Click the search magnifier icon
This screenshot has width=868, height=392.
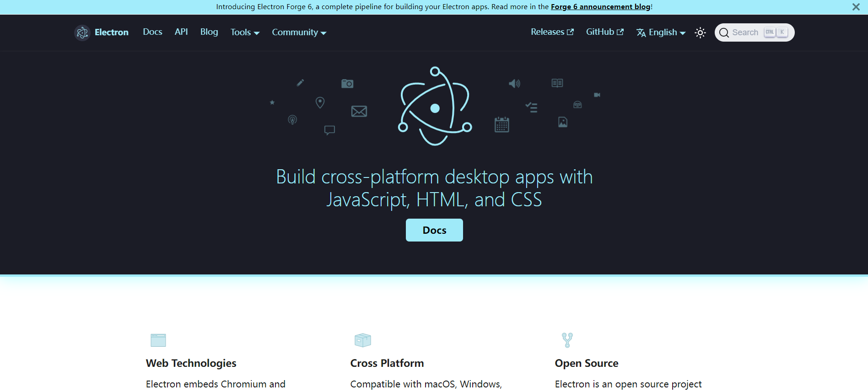(x=724, y=32)
